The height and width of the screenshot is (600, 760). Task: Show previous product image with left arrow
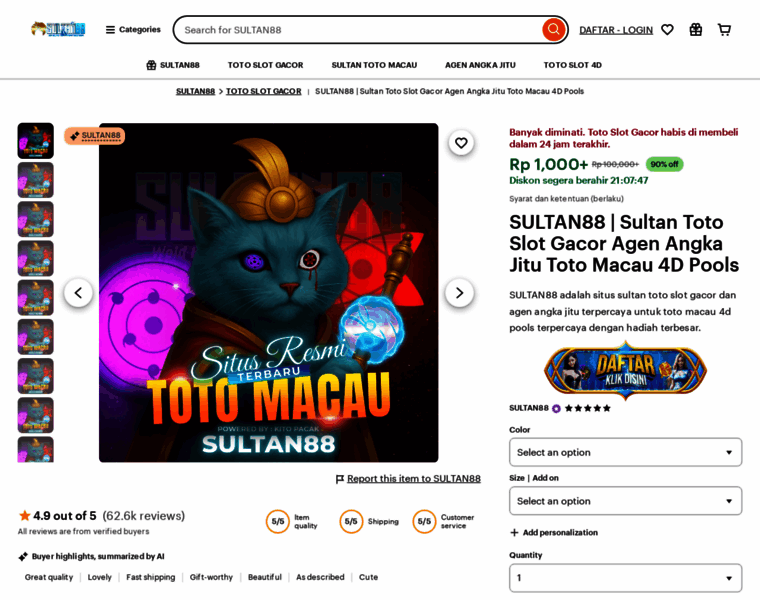click(x=78, y=293)
